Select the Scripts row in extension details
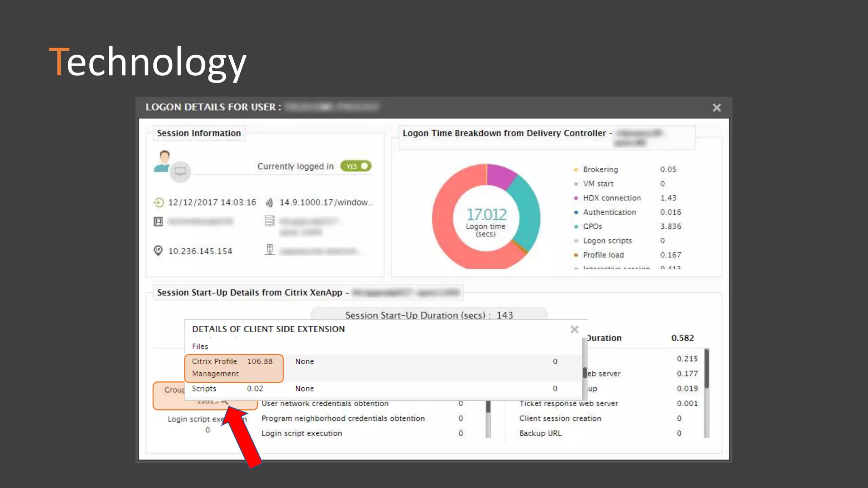This screenshot has width=868, height=488. coord(204,388)
